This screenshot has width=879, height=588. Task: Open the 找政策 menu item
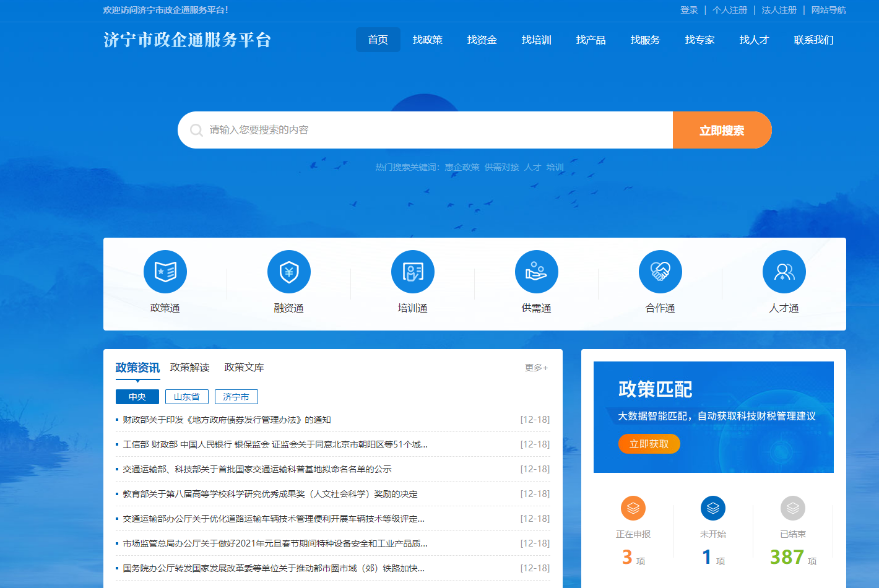click(x=428, y=40)
